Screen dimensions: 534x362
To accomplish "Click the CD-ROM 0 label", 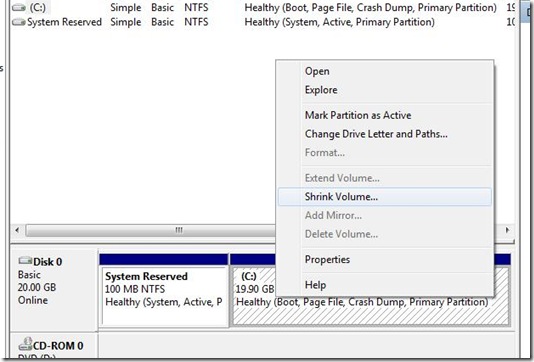I will click(x=58, y=346).
